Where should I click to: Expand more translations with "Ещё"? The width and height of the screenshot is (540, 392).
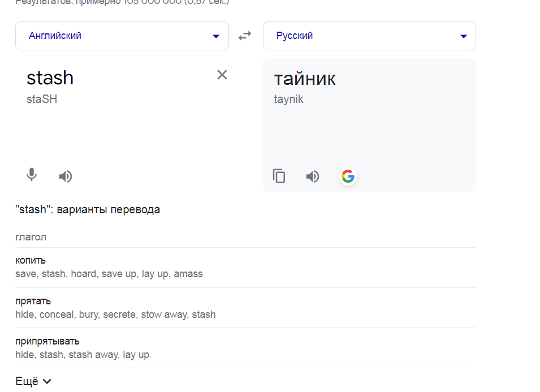click(x=33, y=381)
